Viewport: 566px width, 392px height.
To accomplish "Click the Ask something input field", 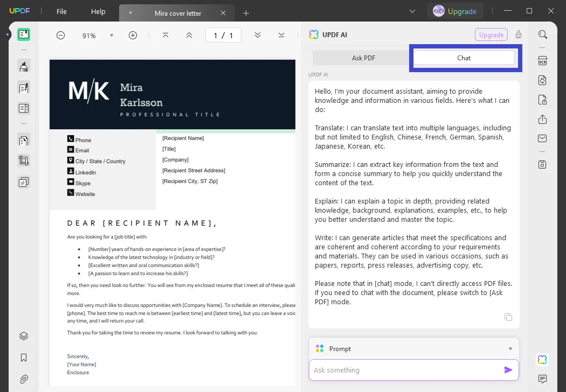I will click(x=404, y=370).
